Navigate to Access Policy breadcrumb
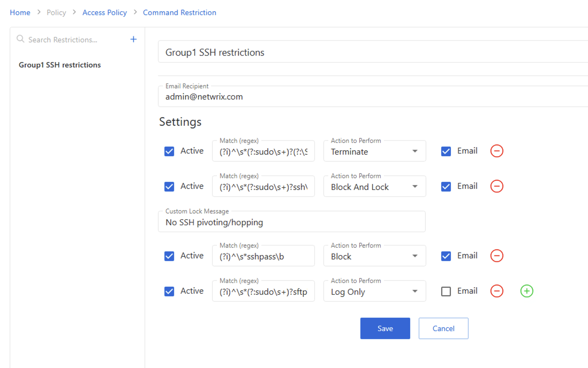This screenshot has width=588, height=368. (x=104, y=12)
